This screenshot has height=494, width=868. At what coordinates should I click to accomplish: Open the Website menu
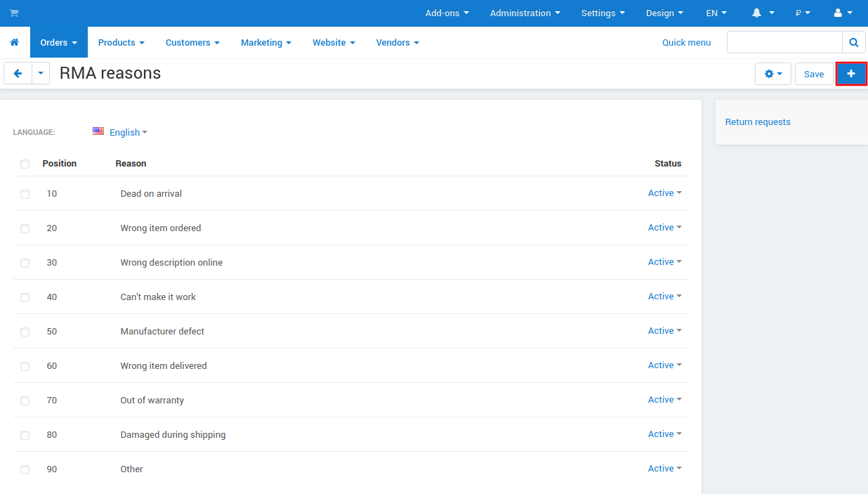click(334, 43)
